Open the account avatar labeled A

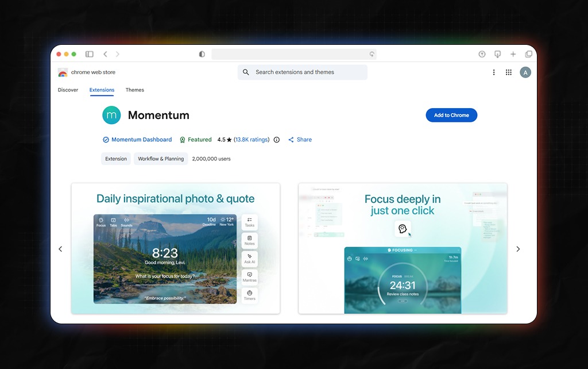click(x=525, y=72)
